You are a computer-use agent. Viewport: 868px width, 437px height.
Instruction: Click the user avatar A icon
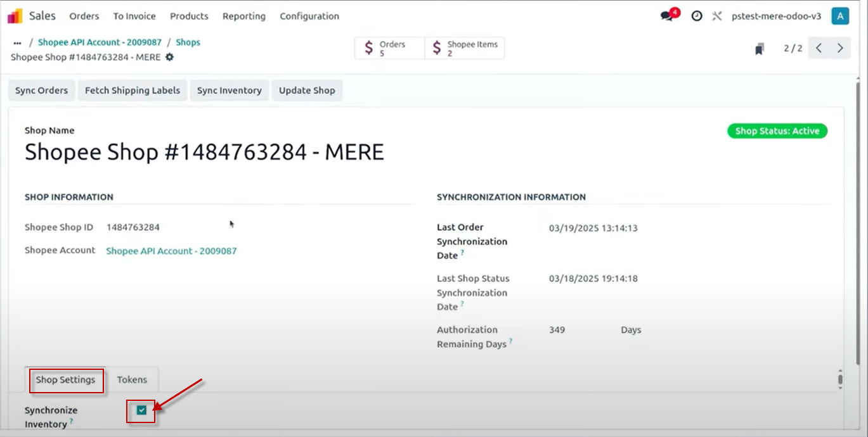(840, 16)
